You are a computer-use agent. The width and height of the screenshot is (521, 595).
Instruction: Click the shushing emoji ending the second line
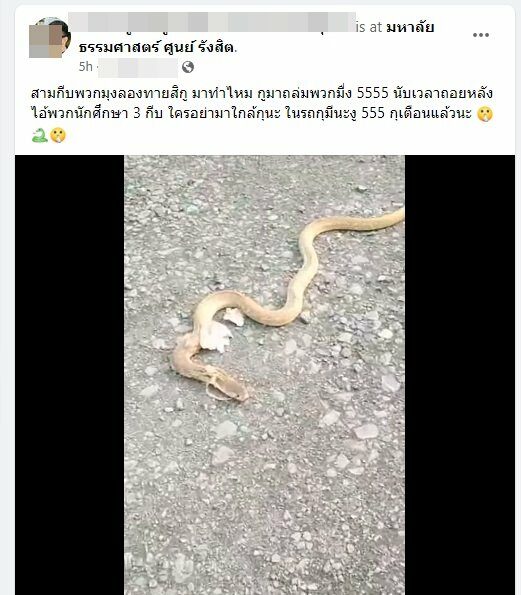[485, 114]
